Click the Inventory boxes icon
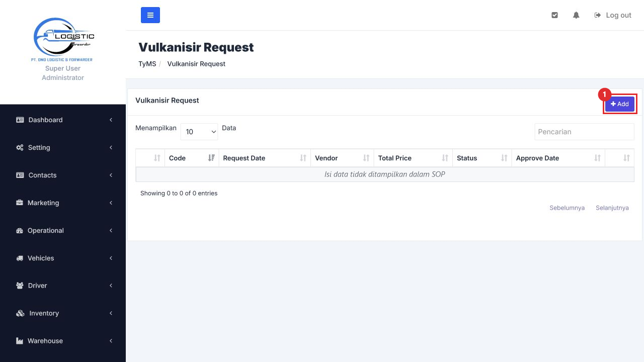 pyautogui.click(x=20, y=313)
